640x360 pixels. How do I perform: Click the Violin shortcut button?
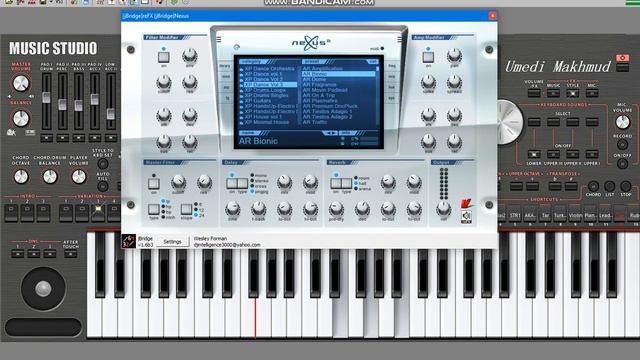coord(575,215)
